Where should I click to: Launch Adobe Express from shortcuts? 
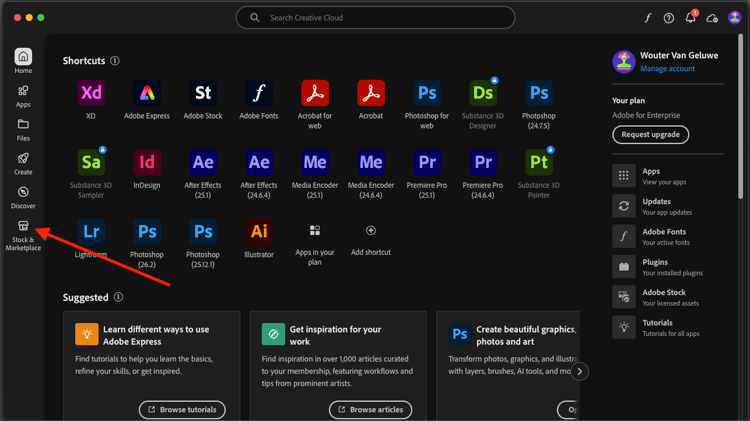coord(147,93)
